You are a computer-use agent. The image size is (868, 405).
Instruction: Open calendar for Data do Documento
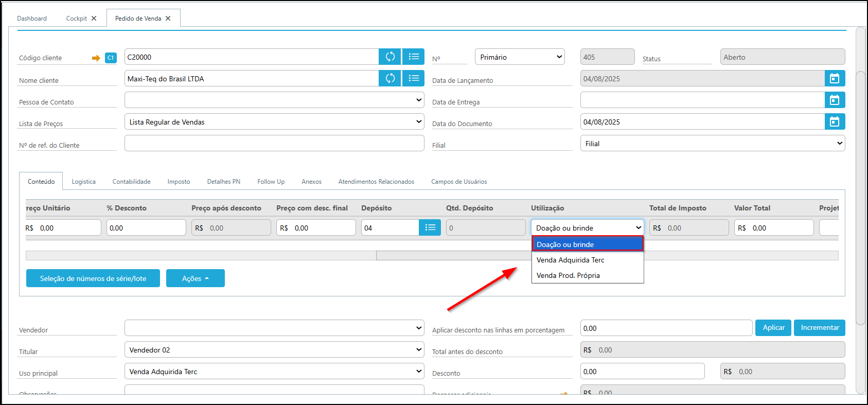(835, 121)
